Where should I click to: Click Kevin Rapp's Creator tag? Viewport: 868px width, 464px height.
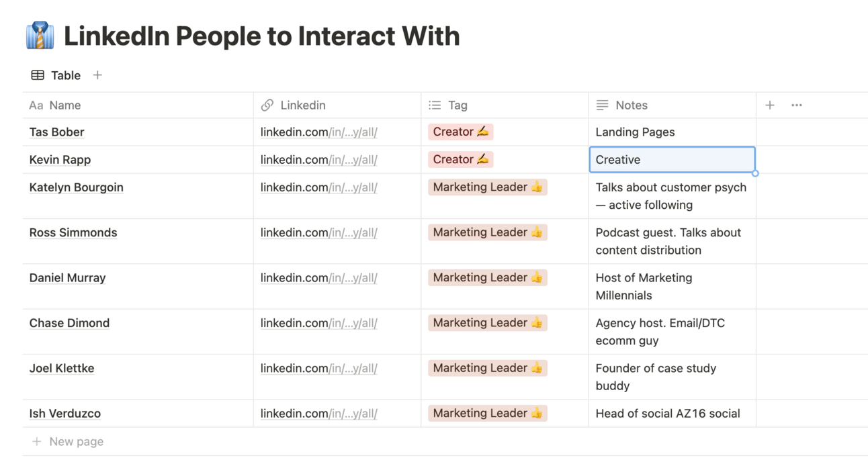tap(460, 160)
